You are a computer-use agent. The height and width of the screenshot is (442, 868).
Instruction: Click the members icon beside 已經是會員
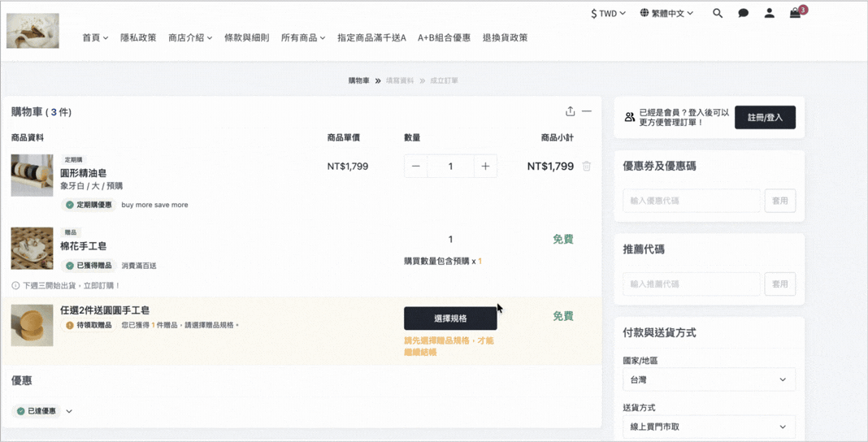[x=629, y=117]
